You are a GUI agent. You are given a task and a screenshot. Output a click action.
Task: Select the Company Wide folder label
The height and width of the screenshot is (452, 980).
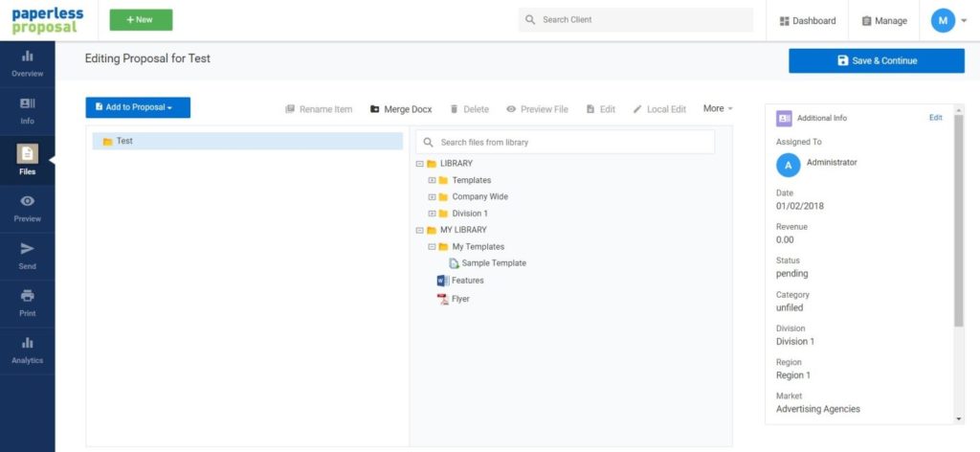click(480, 197)
